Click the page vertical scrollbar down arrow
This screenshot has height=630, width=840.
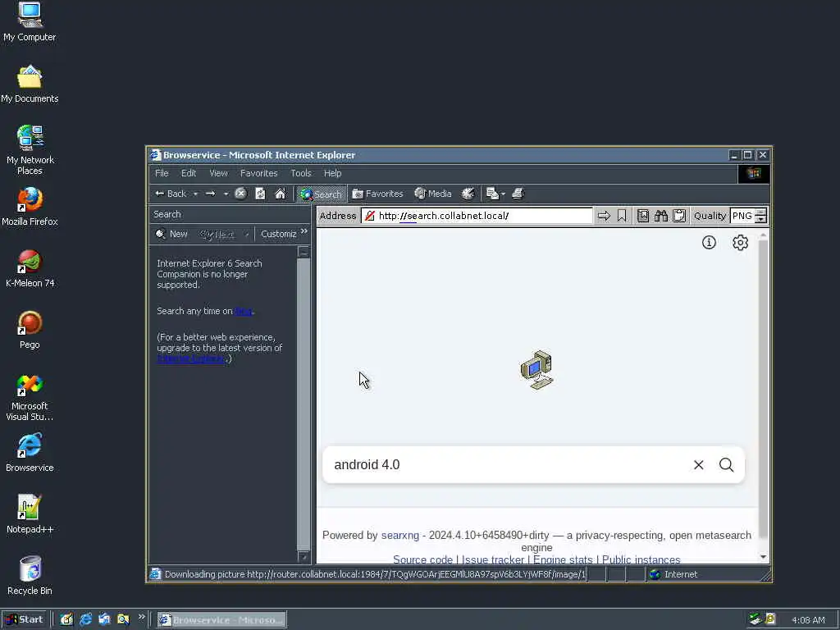pos(764,557)
